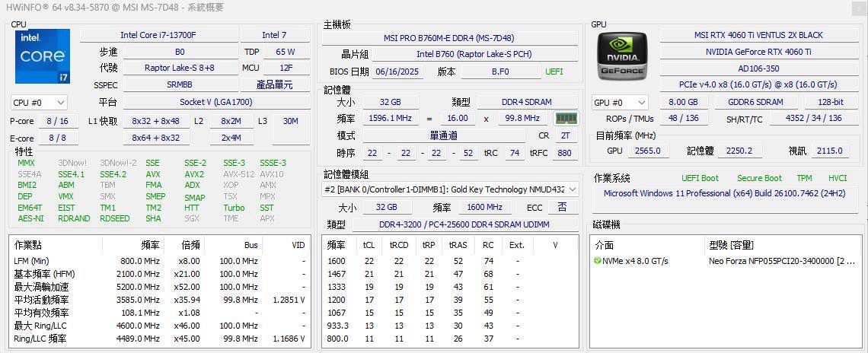
Task: Click the NVIDIA GeForce logo
Action: pyautogui.click(x=622, y=56)
